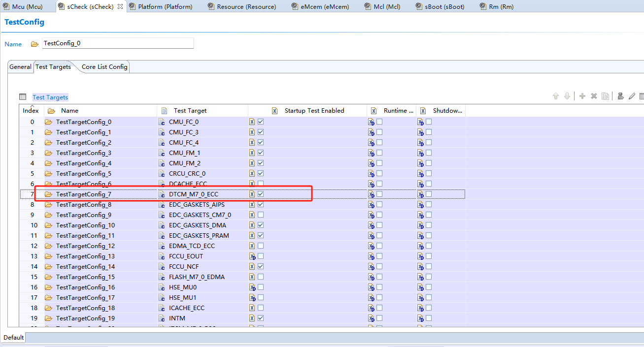Click the shutdown marker icon in CMU_FC_3 row
The width and height of the screenshot is (644, 347).
pyautogui.click(x=421, y=132)
